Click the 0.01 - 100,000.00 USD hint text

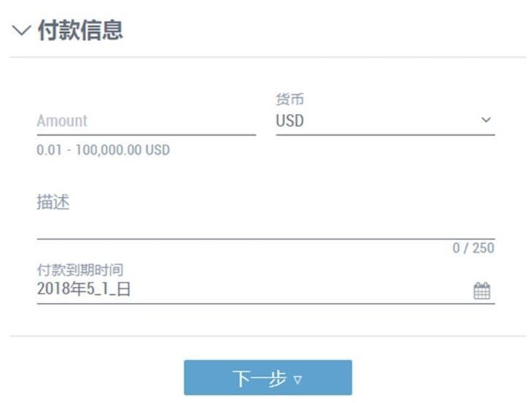coord(103,150)
